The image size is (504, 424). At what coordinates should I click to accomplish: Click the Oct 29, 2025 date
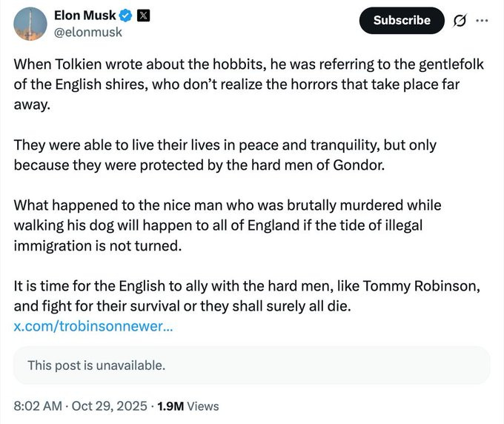pos(109,406)
